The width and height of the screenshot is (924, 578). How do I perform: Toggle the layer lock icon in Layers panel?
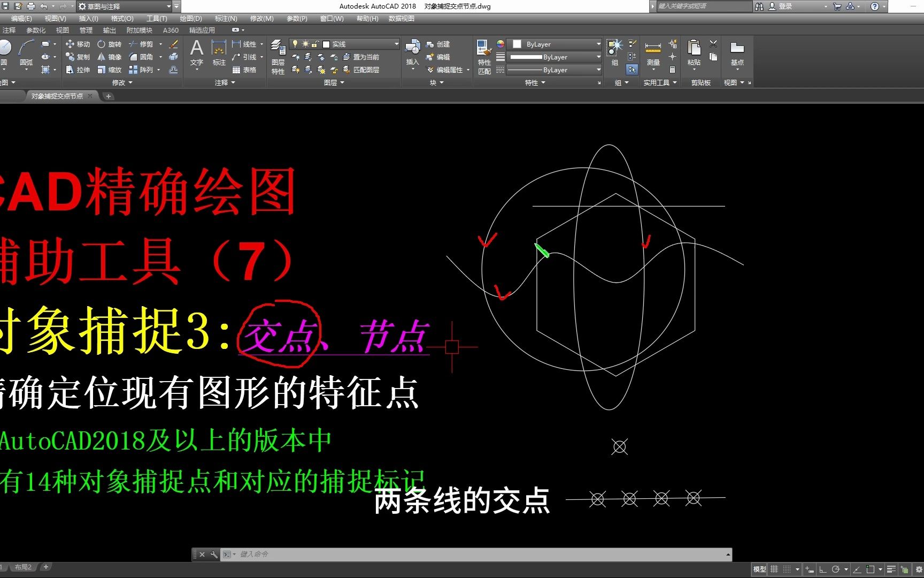point(314,44)
